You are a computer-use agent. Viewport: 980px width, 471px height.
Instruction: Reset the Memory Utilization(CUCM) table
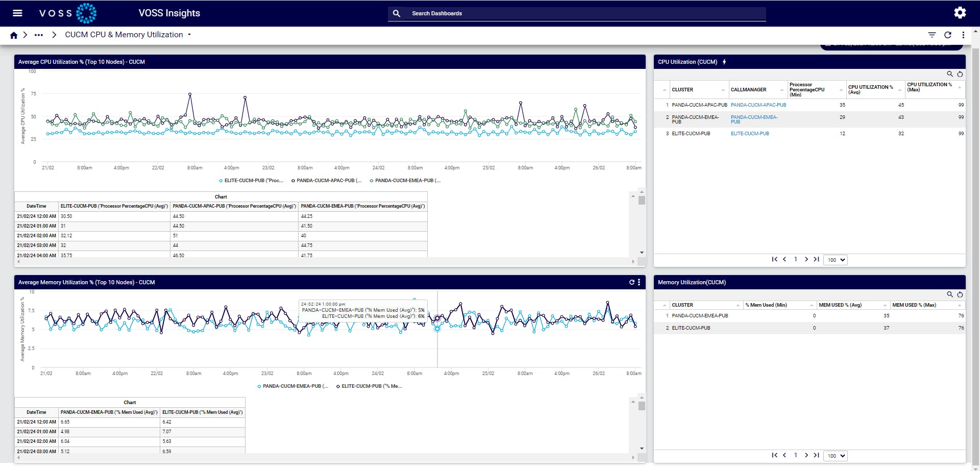960,294
